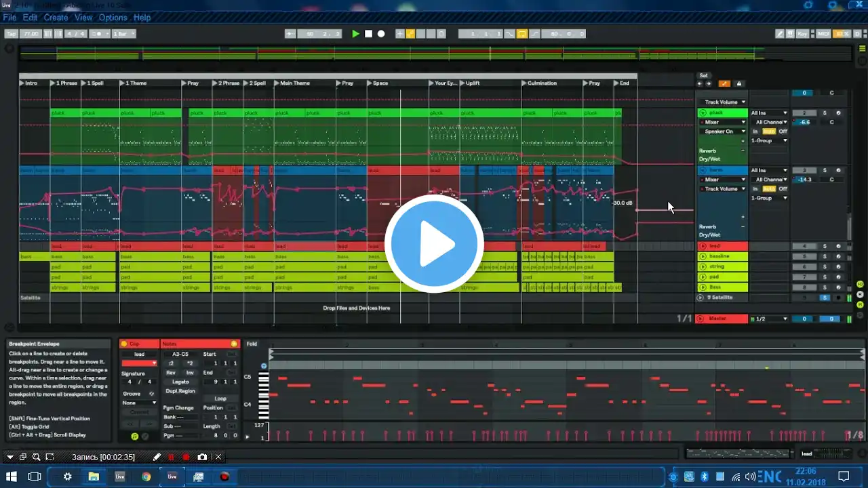Viewport: 868px width, 488px height.
Task: Unfold the lead track arrow
Action: pos(703,246)
